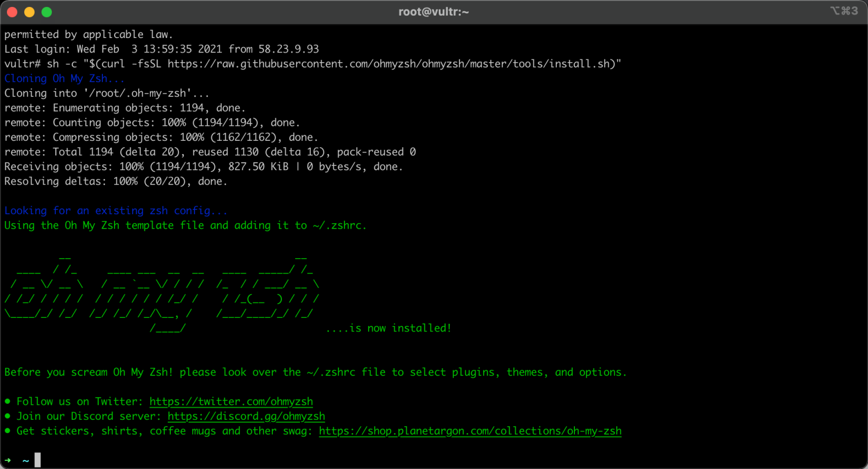Open the planetargon shop swag link

pos(470,431)
